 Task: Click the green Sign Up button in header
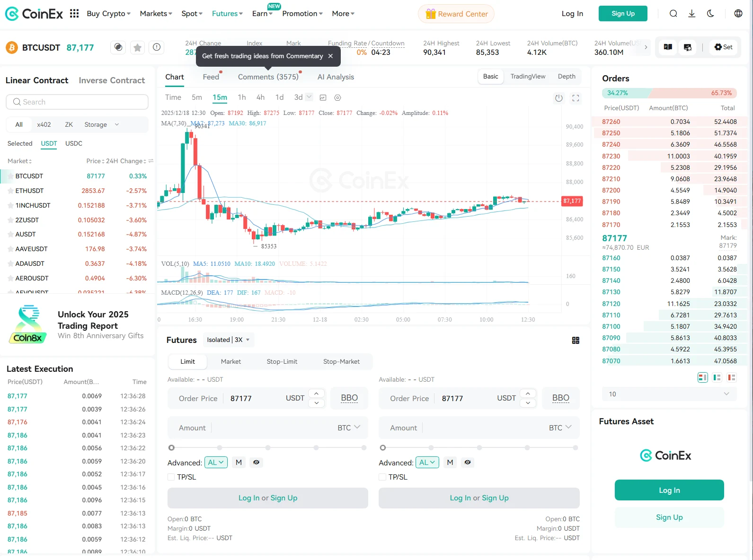(x=623, y=13)
